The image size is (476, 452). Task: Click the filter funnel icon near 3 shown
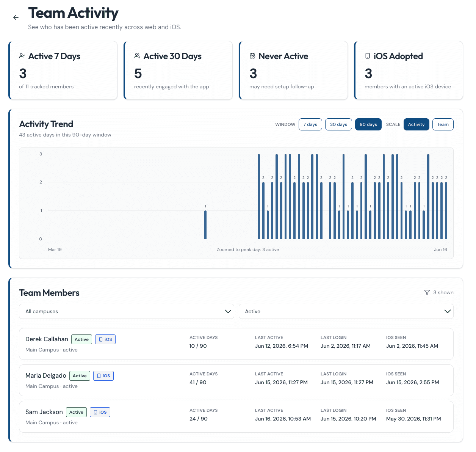pos(427,292)
